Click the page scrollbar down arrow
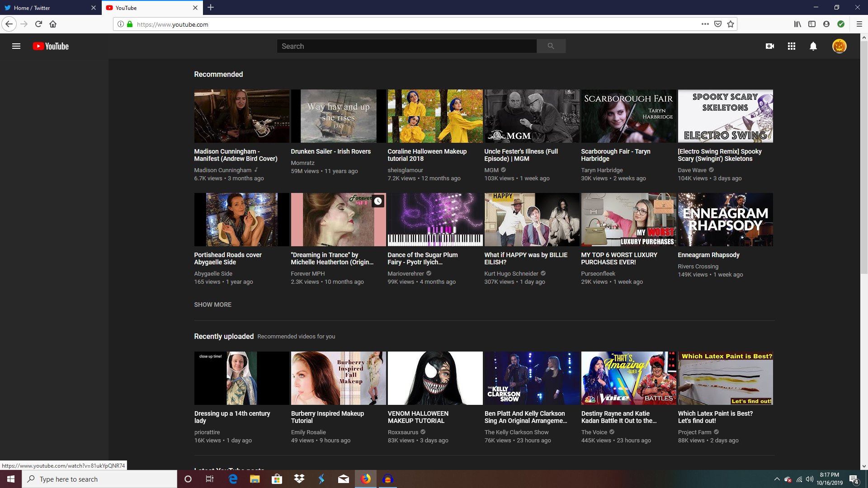 [864, 466]
